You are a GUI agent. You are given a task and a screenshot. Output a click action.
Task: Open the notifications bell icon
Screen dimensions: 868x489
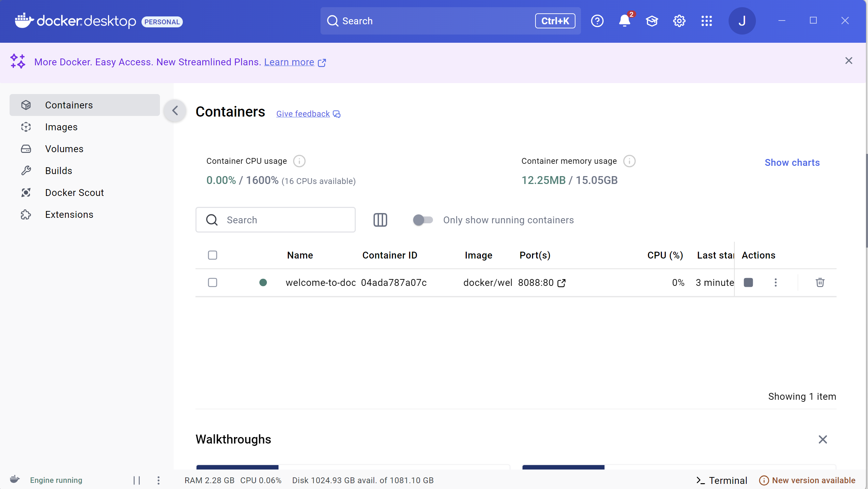(624, 21)
